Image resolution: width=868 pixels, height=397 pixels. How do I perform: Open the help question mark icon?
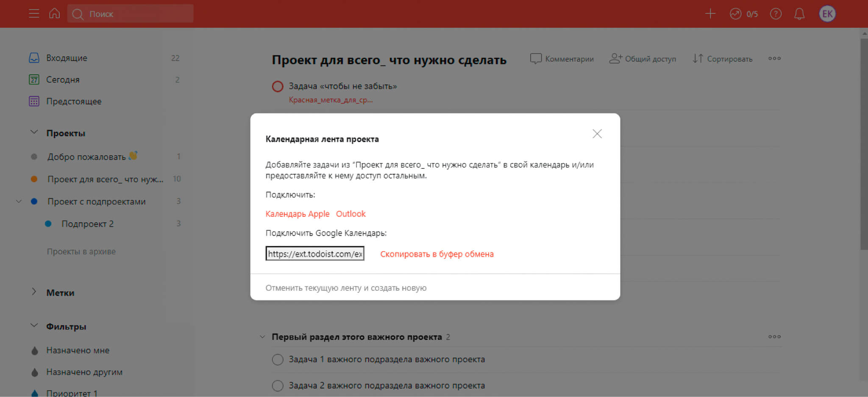point(776,14)
